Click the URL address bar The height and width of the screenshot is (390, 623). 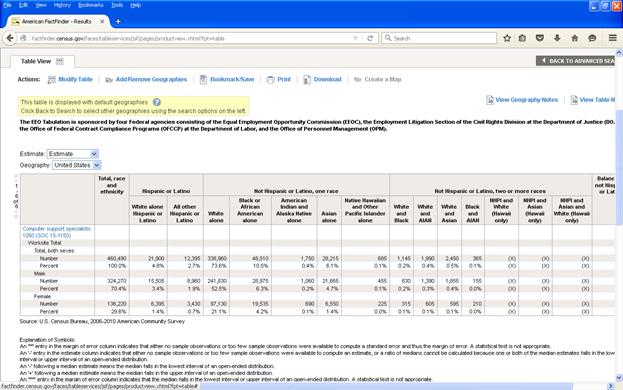pyautogui.click(x=191, y=38)
